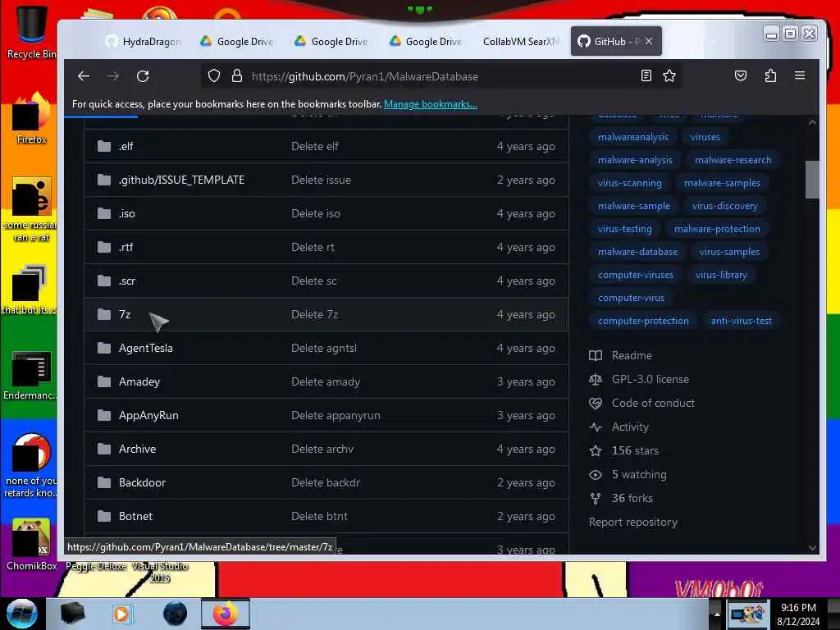This screenshot has width=840, height=630.
Task: Open the 'Delete btnt' commit message
Action: coord(319,517)
